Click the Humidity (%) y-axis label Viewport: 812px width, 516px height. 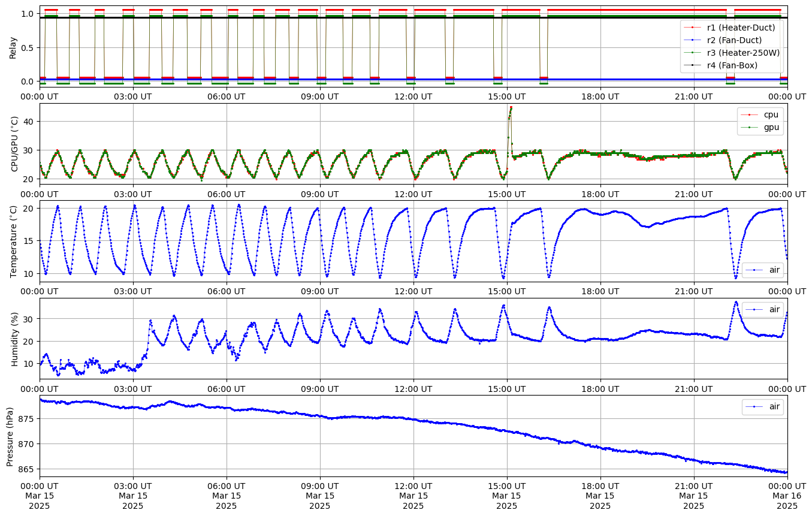point(15,339)
